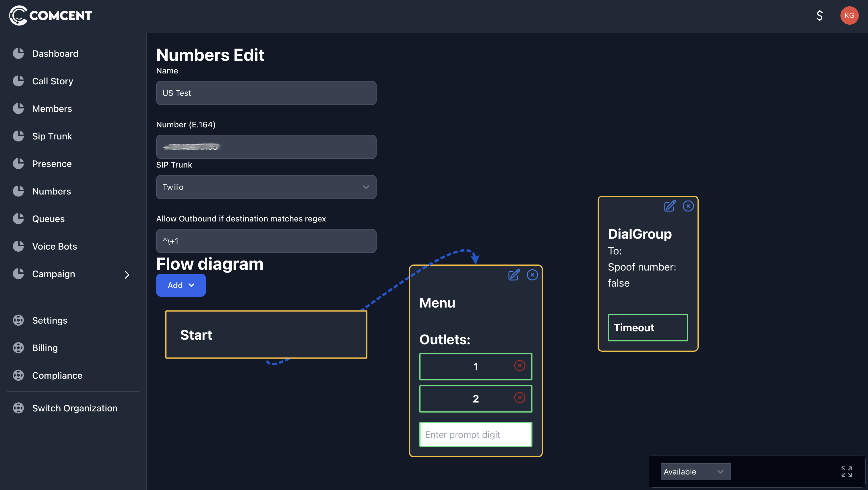
Task: Open Settings page
Action: (x=50, y=321)
